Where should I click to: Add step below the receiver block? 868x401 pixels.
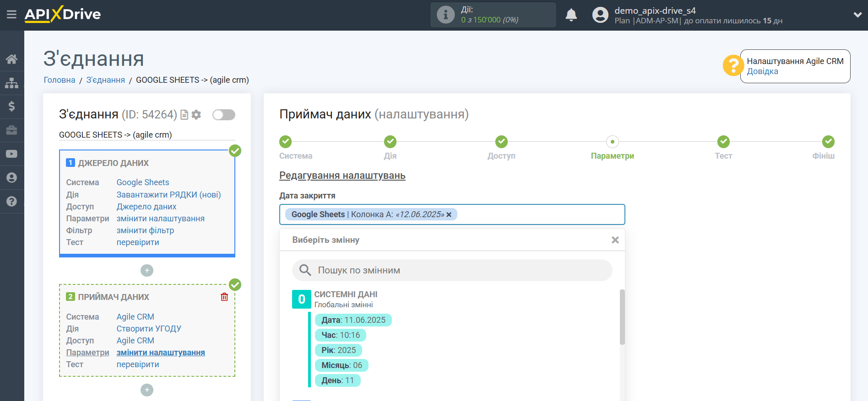pos(147,390)
